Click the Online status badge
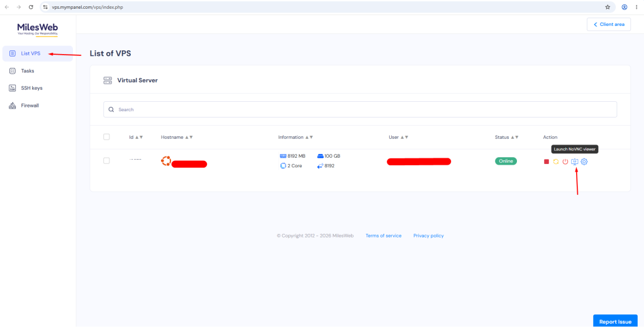Viewport: 644px width, 335px height. tap(506, 161)
